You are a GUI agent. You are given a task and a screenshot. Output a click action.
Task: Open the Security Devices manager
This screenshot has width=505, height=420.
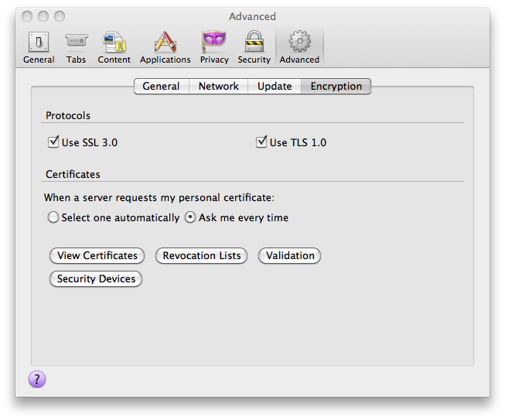pyautogui.click(x=96, y=278)
